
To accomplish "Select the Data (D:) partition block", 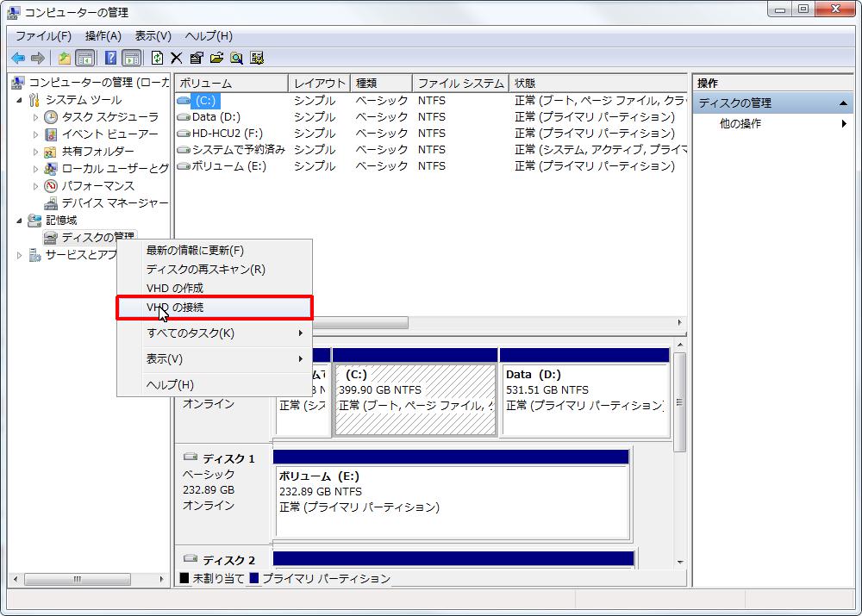I will tap(584, 400).
